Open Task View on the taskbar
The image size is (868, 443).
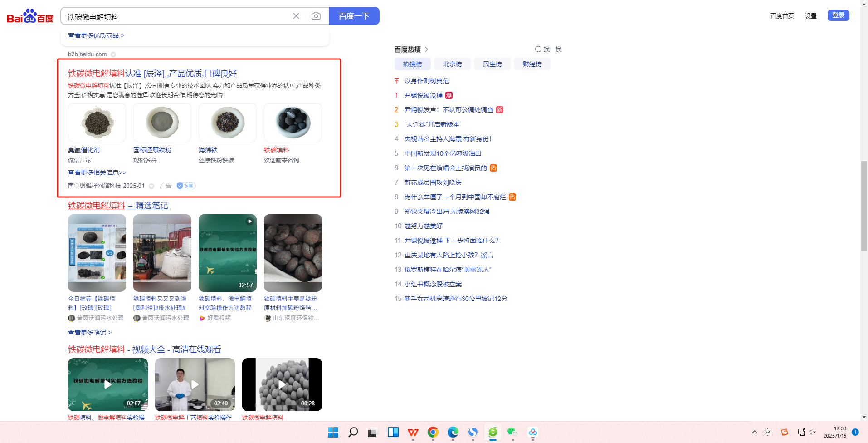coord(373,432)
